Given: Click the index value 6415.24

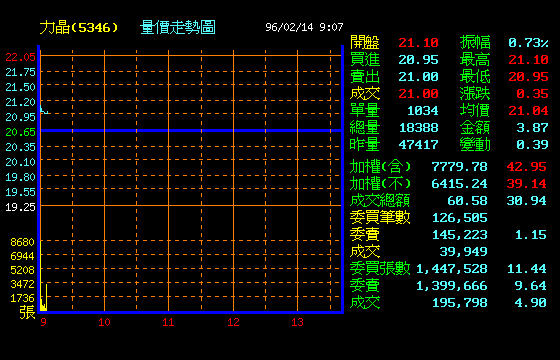Looking at the screenshot, I should (x=460, y=184).
